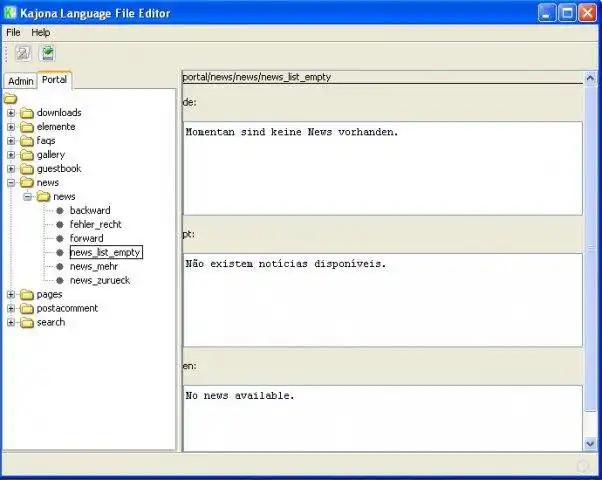The image size is (602, 480).
Task: Select the backward entry
Action: coord(90,210)
